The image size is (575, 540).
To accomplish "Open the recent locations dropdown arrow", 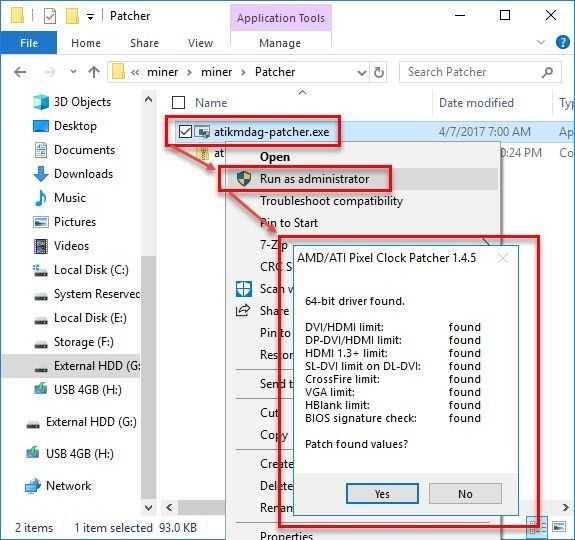I will click(x=73, y=71).
